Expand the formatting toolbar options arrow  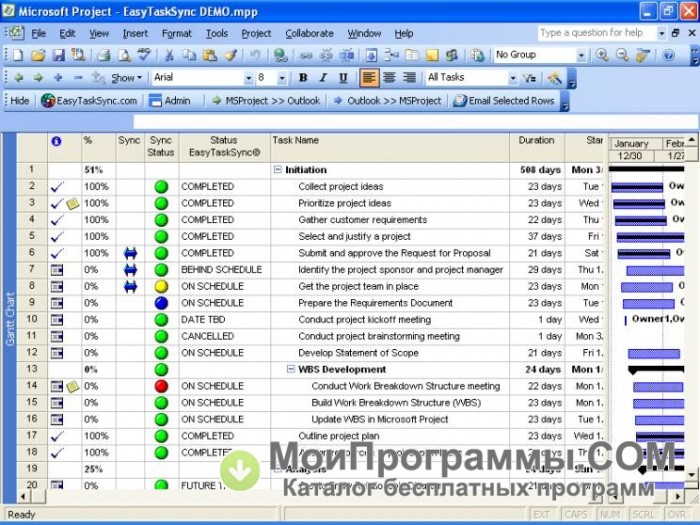[571, 79]
